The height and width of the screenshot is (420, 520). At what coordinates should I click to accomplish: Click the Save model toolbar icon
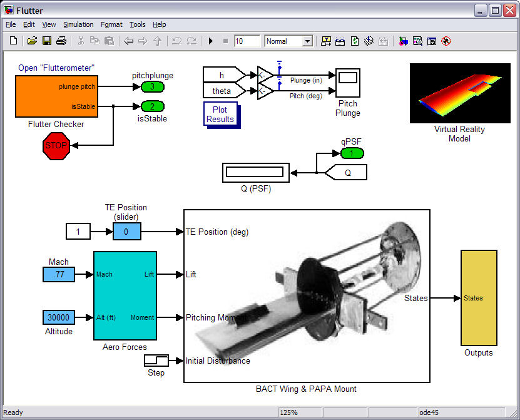click(47, 41)
